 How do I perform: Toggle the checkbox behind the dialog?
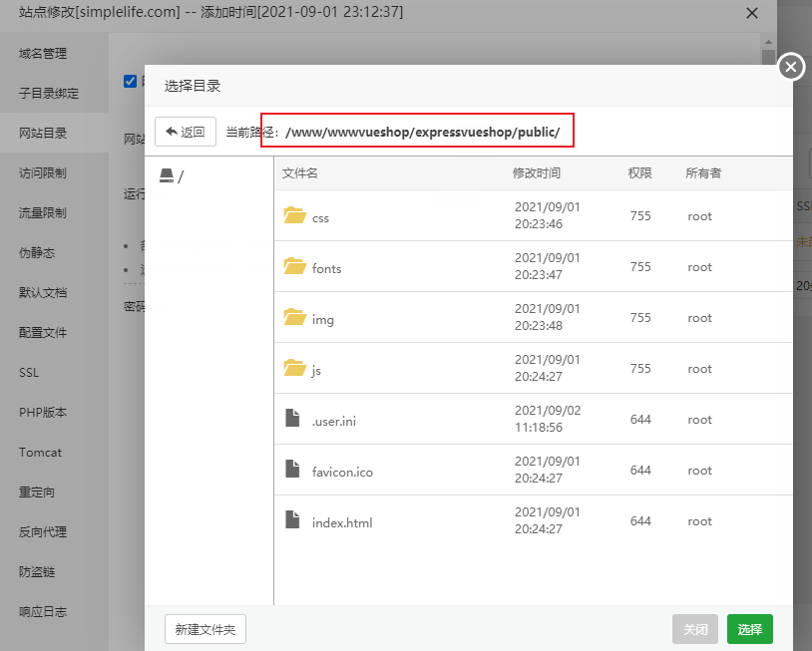pos(130,81)
